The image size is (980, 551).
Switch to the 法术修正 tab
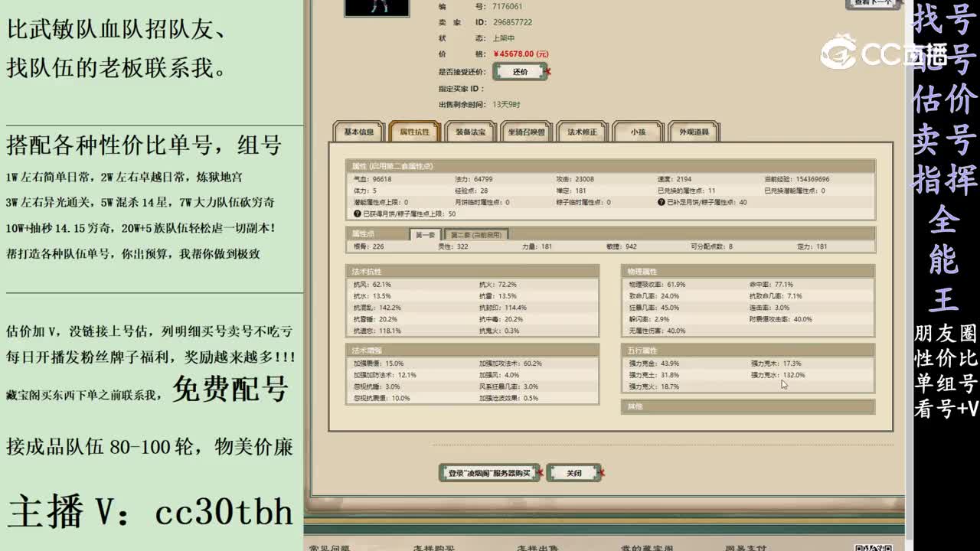pos(582,132)
